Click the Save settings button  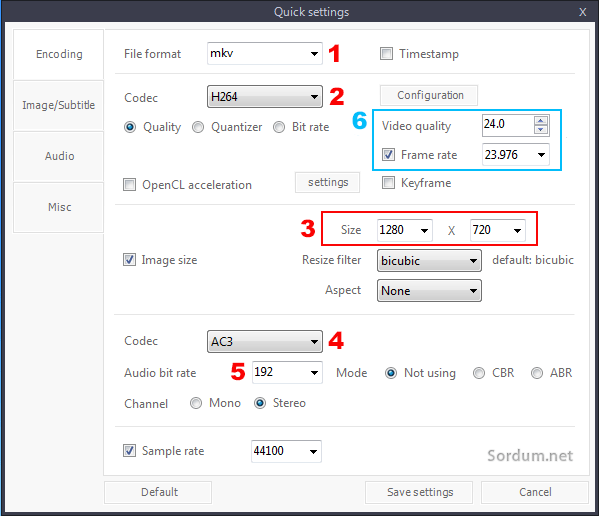click(419, 492)
